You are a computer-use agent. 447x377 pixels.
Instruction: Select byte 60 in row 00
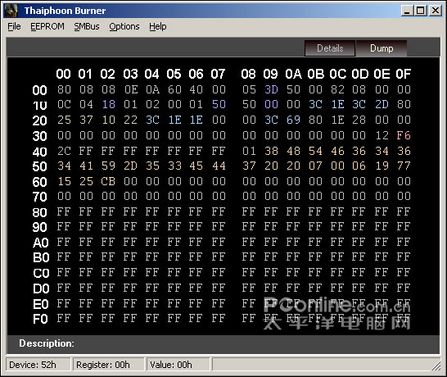(174, 89)
